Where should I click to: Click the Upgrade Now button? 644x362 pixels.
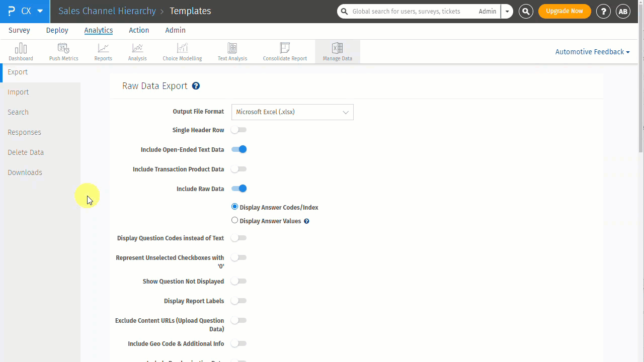(x=565, y=11)
